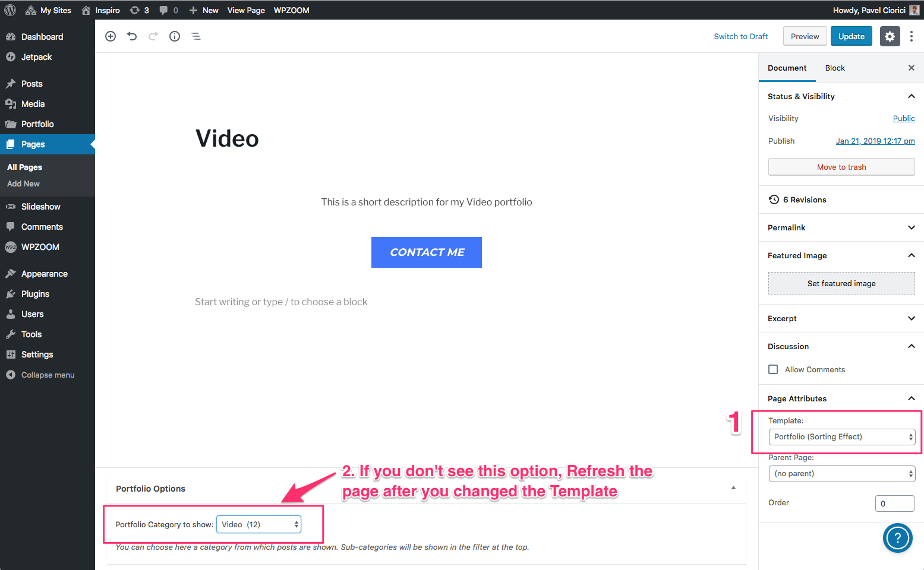The height and width of the screenshot is (570, 924).
Task: Collapse the Status & Visibility section
Action: point(911,96)
